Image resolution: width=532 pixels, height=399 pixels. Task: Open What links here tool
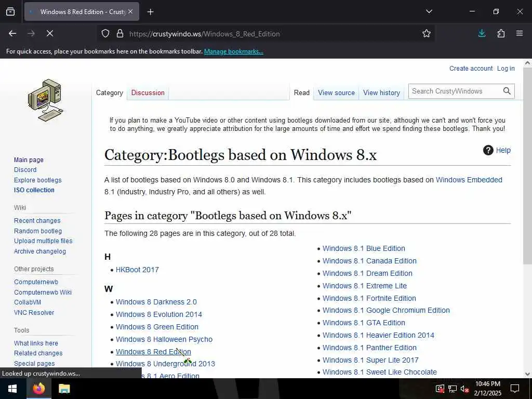tap(36, 343)
